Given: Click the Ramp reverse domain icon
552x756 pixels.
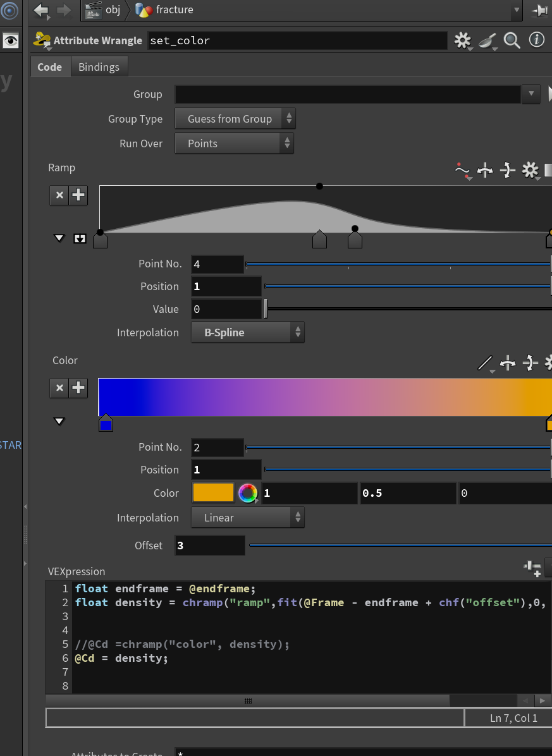Looking at the screenshot, I should point(485,169).
